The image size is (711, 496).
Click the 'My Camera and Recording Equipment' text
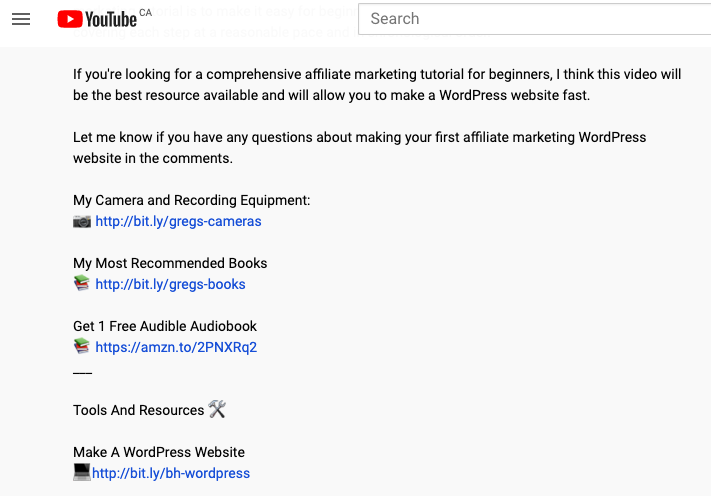[192, 200]
